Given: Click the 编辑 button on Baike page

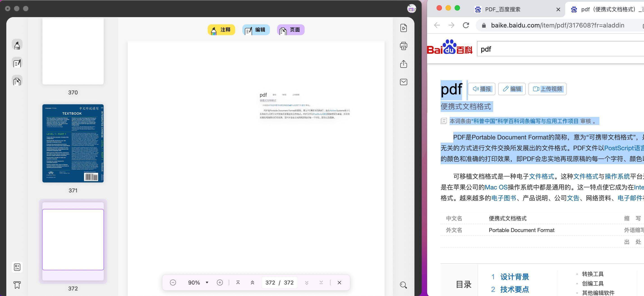Looking at the screenshot, I should tap(512, 89).
